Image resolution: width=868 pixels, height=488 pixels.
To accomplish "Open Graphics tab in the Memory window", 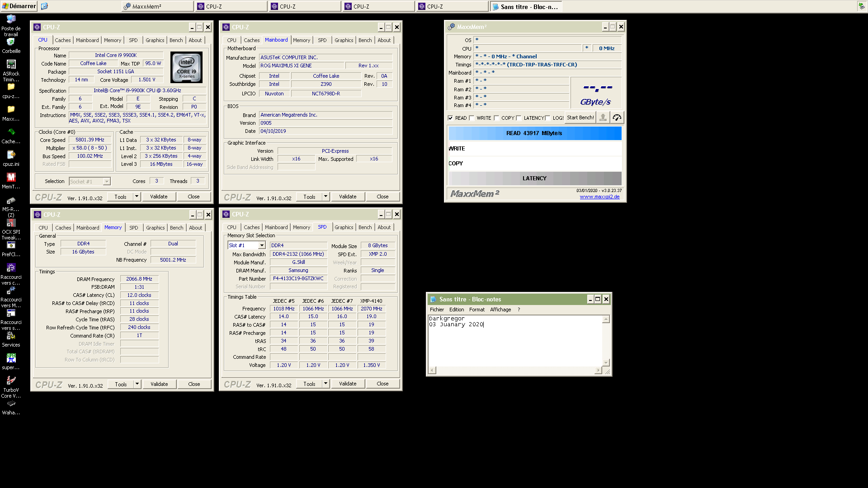I will coord(155,228).
